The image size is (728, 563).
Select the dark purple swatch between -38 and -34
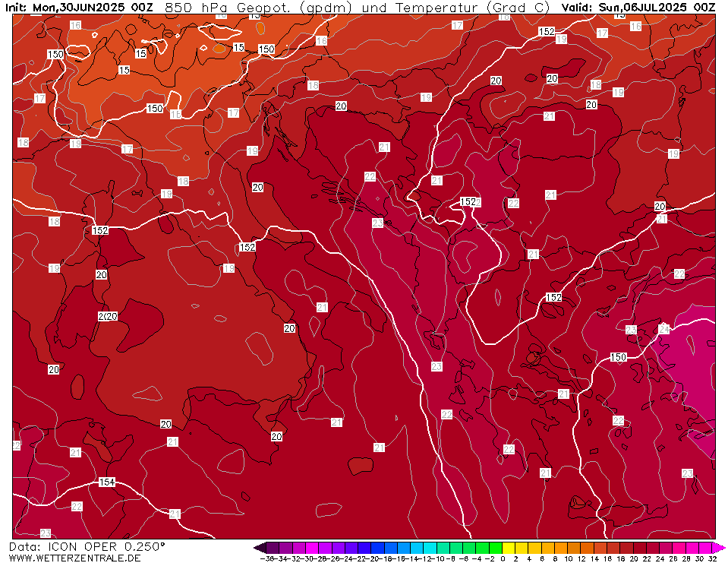point(273,548)
